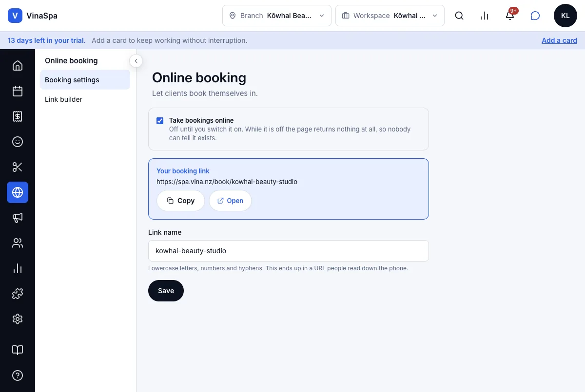Screen dimensions: 585x392
Task: Open the booking link in new tab
Action: point(230,201)
